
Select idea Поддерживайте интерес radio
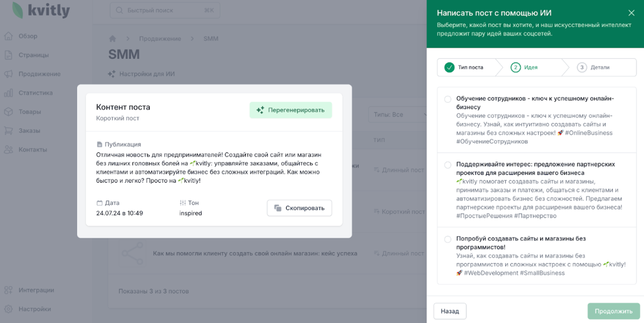click(x=448, y=165)
